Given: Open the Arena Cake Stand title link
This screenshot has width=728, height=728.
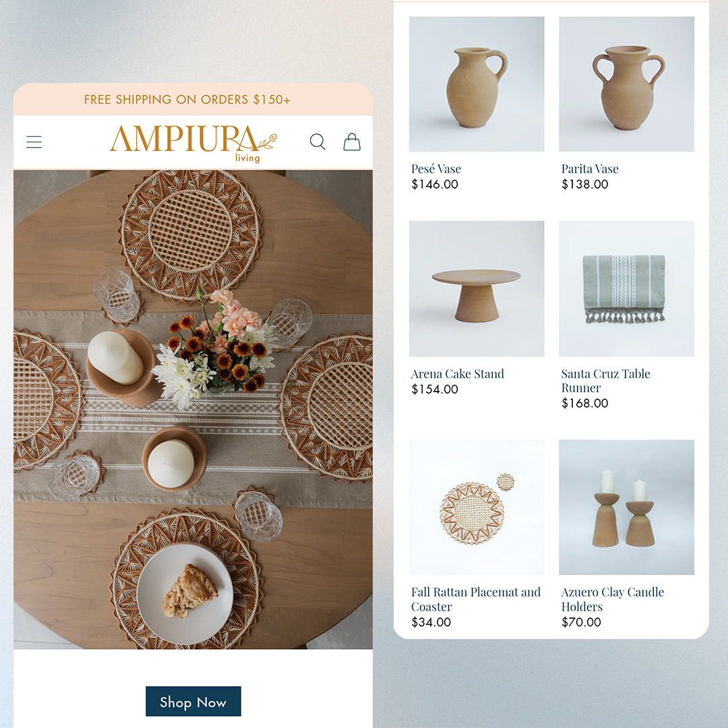Looking at the screenshot, I should [x=457, y=373].
